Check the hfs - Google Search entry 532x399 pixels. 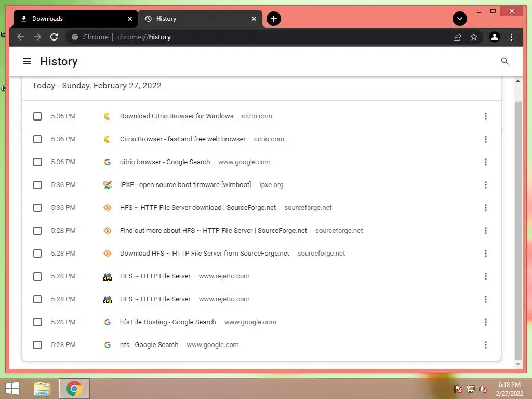(37, 345)
